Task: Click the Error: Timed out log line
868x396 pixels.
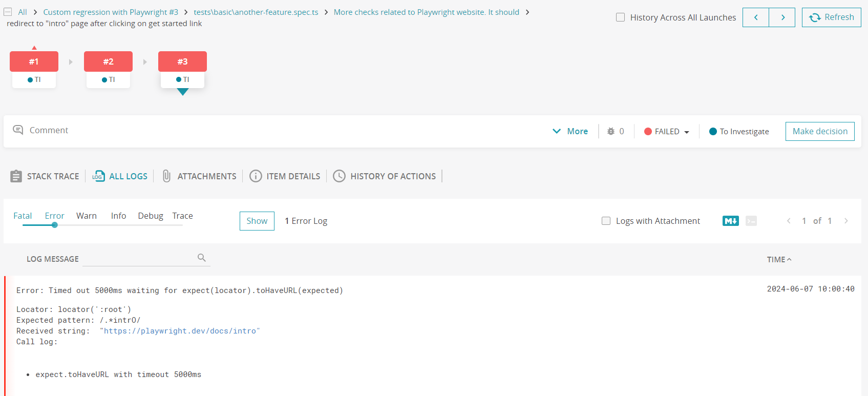Action: (180, 290)
